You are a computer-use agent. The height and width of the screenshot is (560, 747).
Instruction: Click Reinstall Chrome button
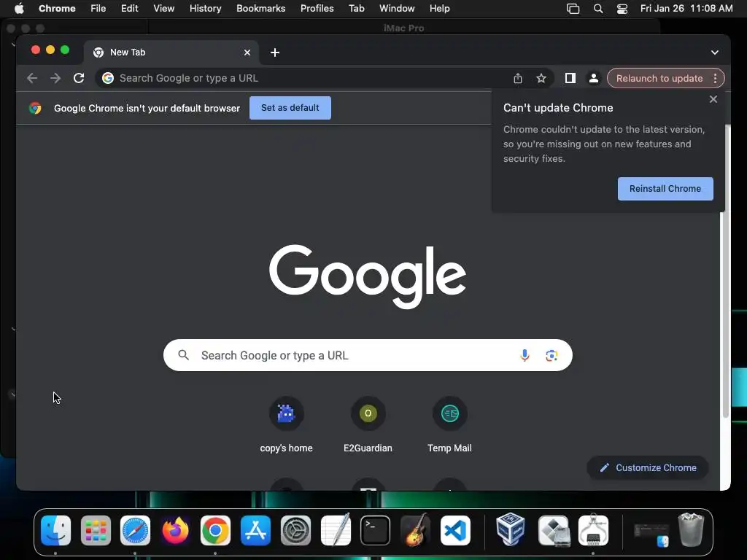coord(665,189)
